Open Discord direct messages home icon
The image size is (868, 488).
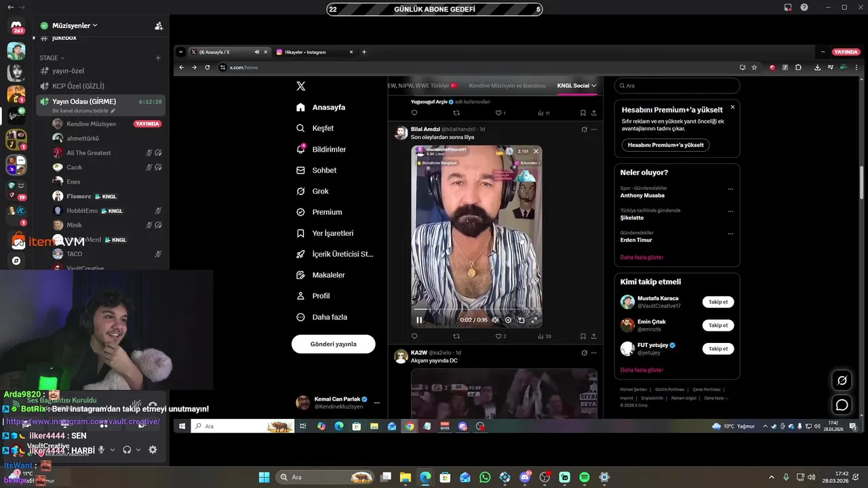click(x=16, y=27)
